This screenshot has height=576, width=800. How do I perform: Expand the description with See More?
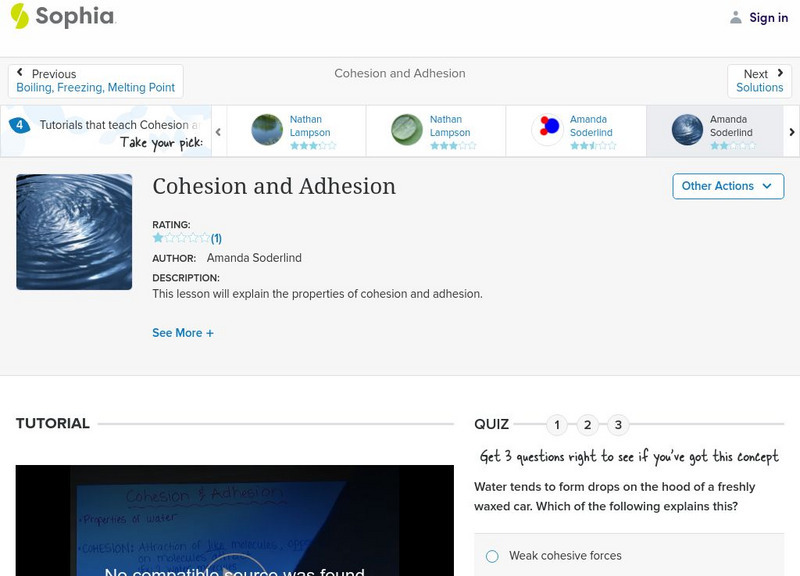tap(183, 332)
